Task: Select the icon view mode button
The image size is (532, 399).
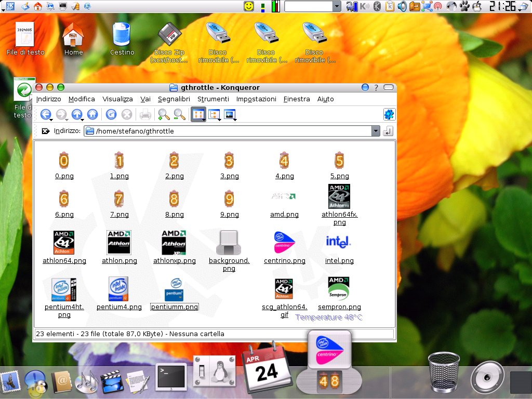Action: (x=198, y=115)
